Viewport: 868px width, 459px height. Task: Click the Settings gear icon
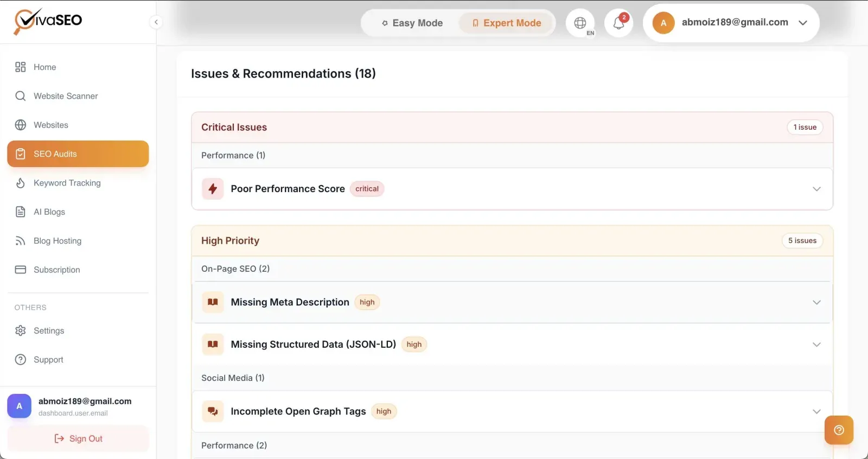(21, 330)
